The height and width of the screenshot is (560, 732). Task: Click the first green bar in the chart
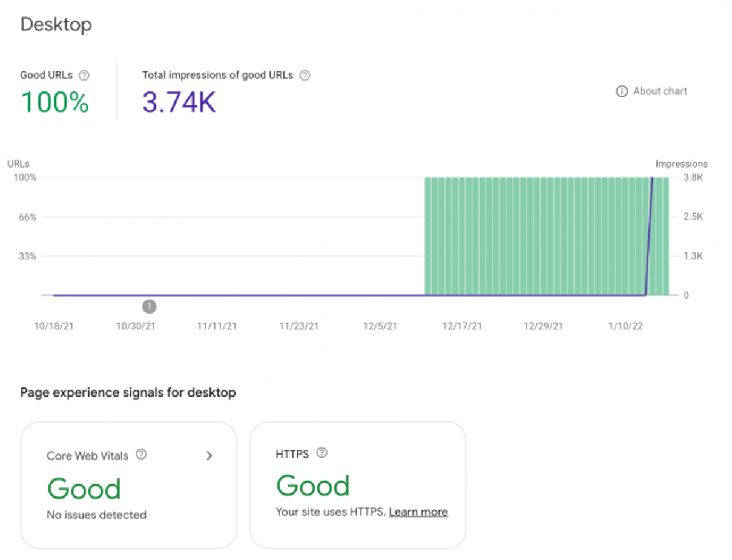coord(429,236)
